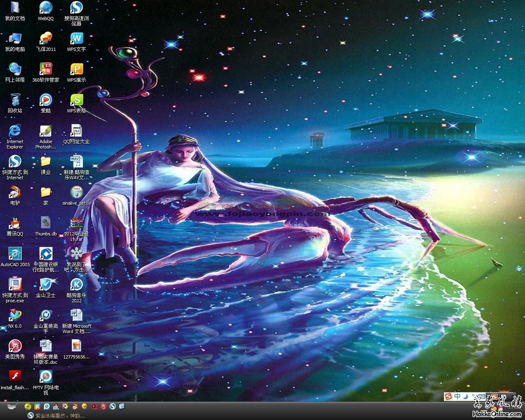This screenshot has width=525, height=420.
Task: Select the 网上邻居 icon
Action: [15, 73]
